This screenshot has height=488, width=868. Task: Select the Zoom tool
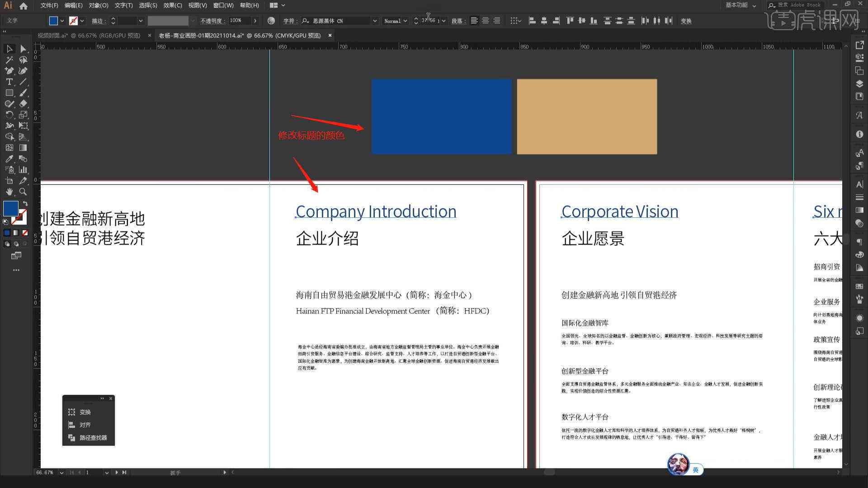pos(24,190)
